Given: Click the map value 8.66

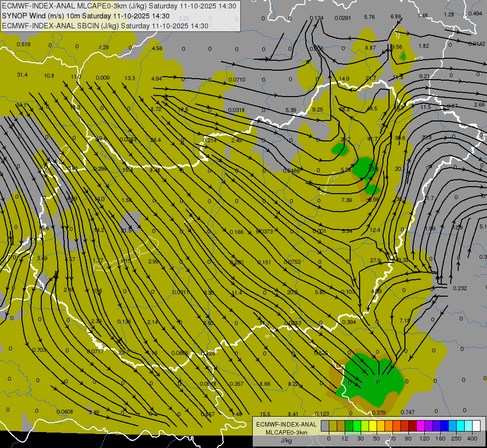Looking at the screenshot, I should (265, 384).
